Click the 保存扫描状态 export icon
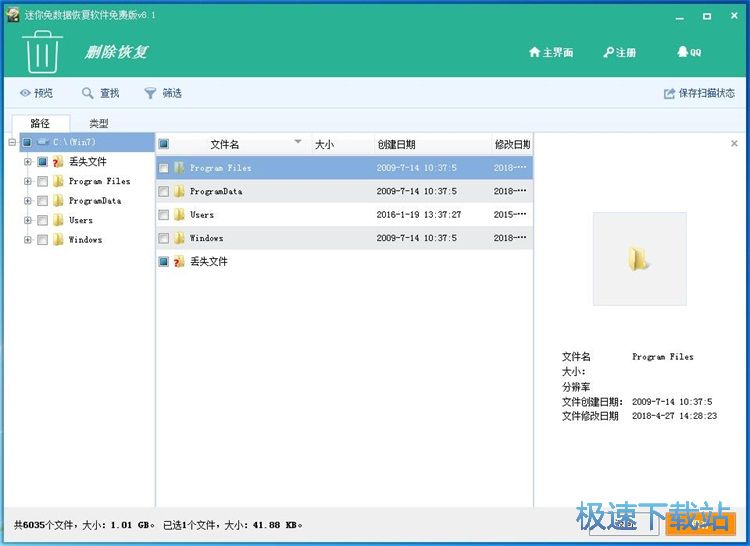Image resolution: width=750 pixels, height=546 pixels. pos(669,94)
